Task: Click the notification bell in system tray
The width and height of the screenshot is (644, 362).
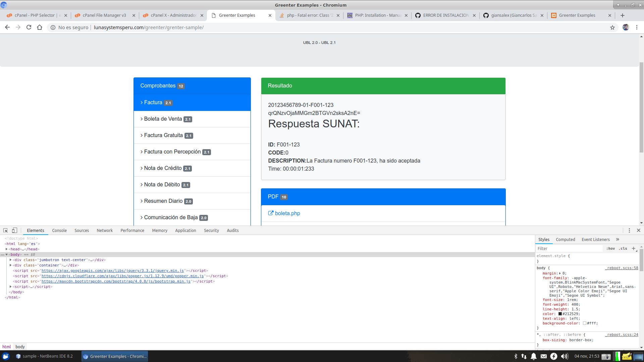Action: pyautogui.click(x=533, y=356)
